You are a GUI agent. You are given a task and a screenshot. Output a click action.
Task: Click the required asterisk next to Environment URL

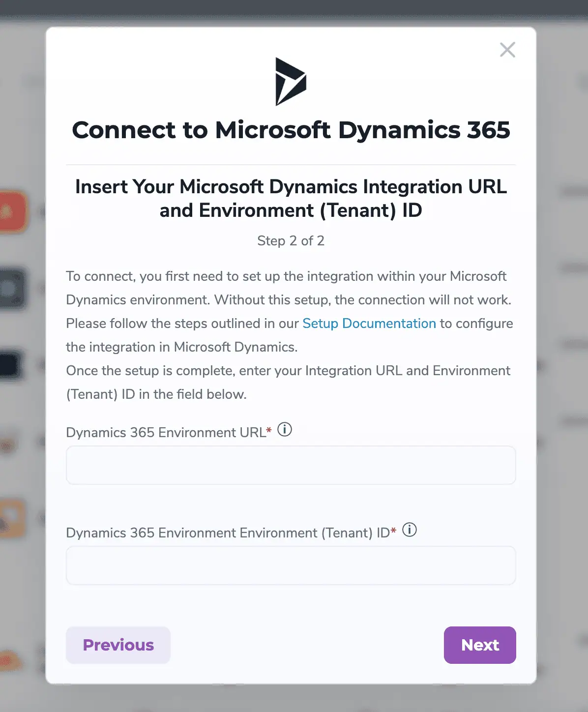point(268,430)
